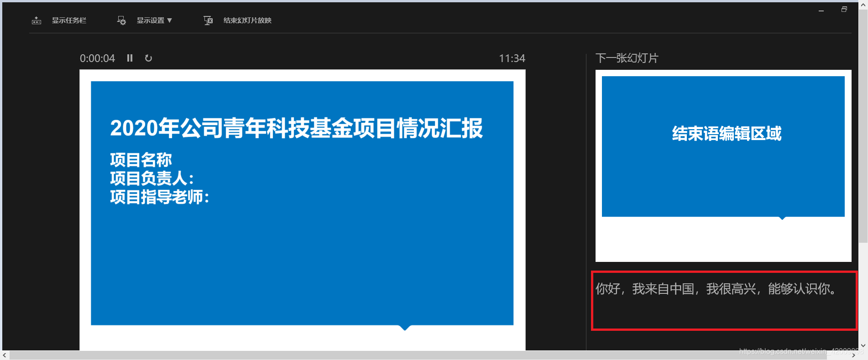The image size is (868, 360).
Task: Click the clock time 11:34
Action: [512, 58]
